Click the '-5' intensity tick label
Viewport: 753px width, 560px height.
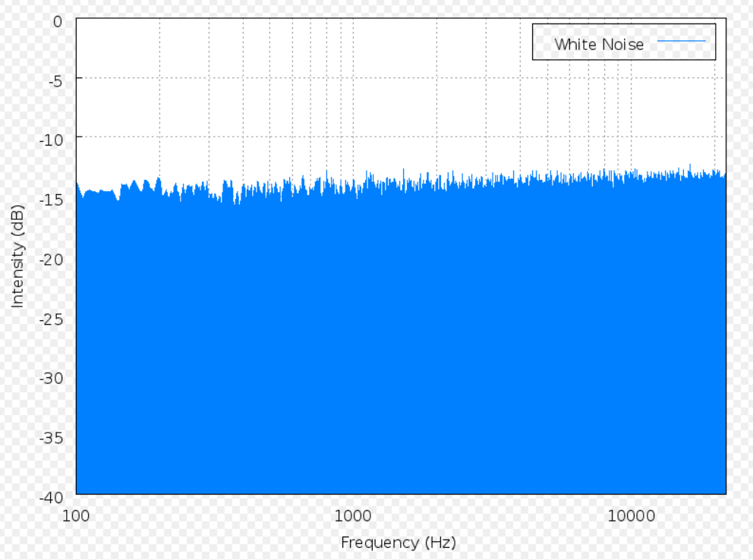click(x=55, y=81)
